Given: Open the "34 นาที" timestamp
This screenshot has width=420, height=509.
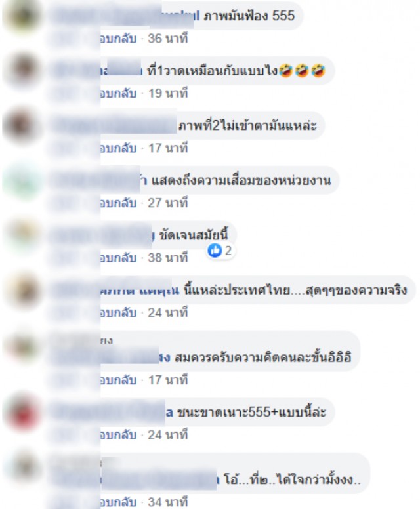Looking at the screenshot, I should (168, 502).
